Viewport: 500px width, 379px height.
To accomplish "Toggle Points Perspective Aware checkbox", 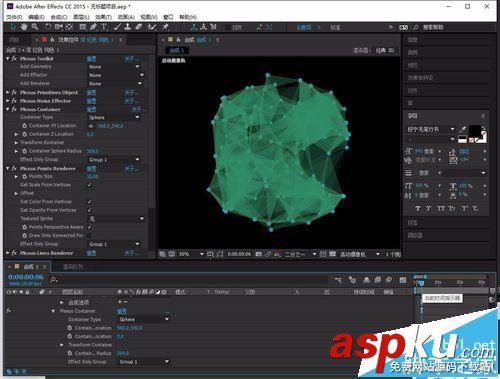I will [89, 227].
